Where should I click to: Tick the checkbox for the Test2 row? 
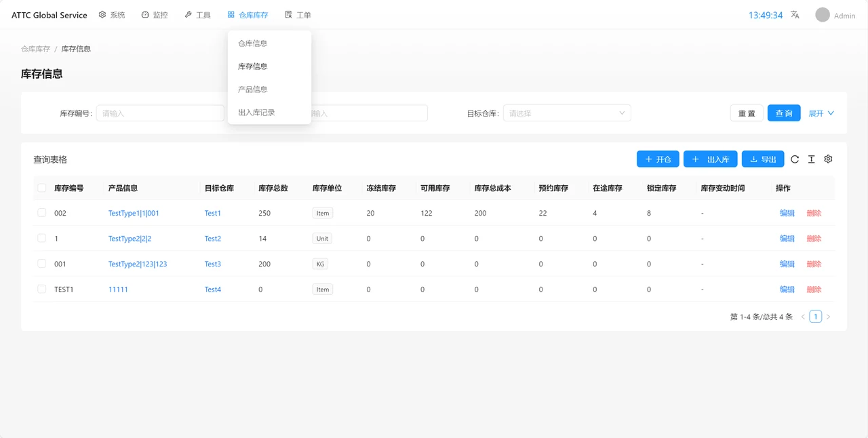42,238
